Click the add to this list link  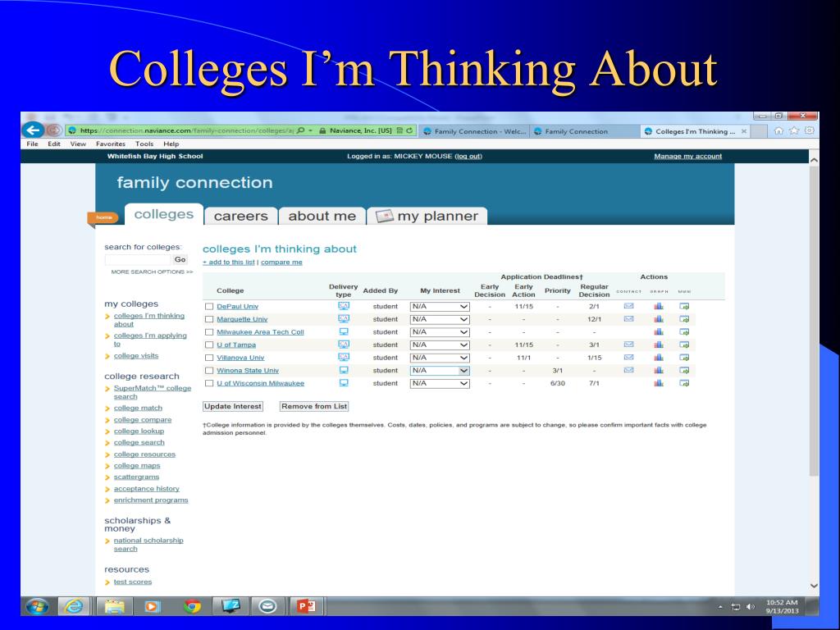pyautogui.click(x=229, y=262)
